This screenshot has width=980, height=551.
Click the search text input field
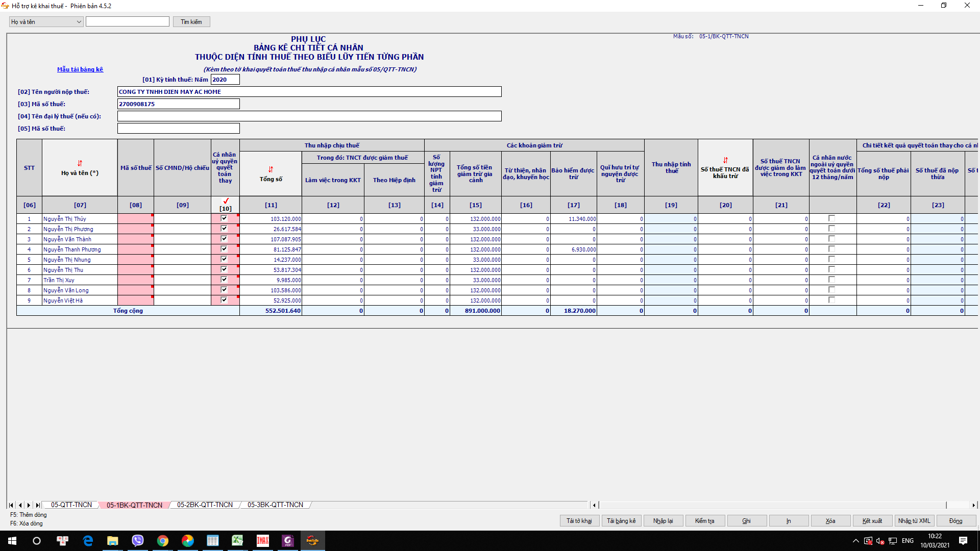point(128,22)
